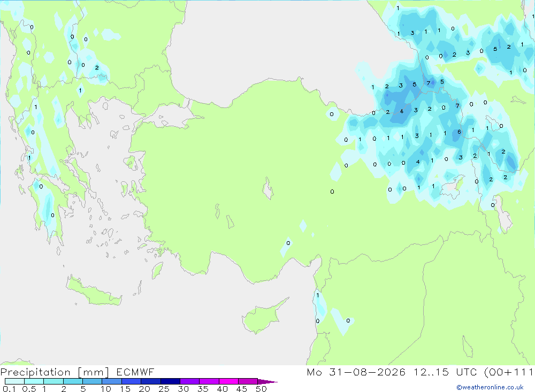Click the Mo 31-08-2026 date label
The height and width of the screenshot is (392, 535).
pos(356,372)
